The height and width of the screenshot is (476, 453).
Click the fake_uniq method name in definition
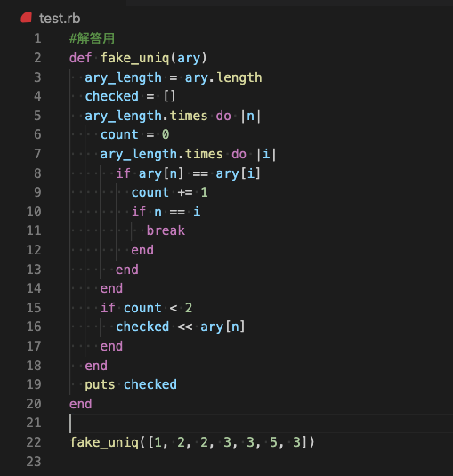[x=134, y=58]
